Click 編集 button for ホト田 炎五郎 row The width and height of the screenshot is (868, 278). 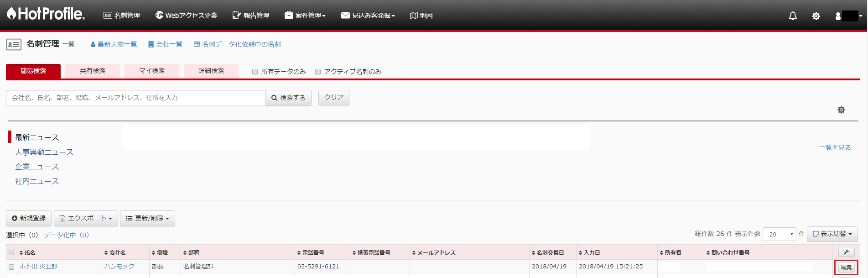[846, 268]
